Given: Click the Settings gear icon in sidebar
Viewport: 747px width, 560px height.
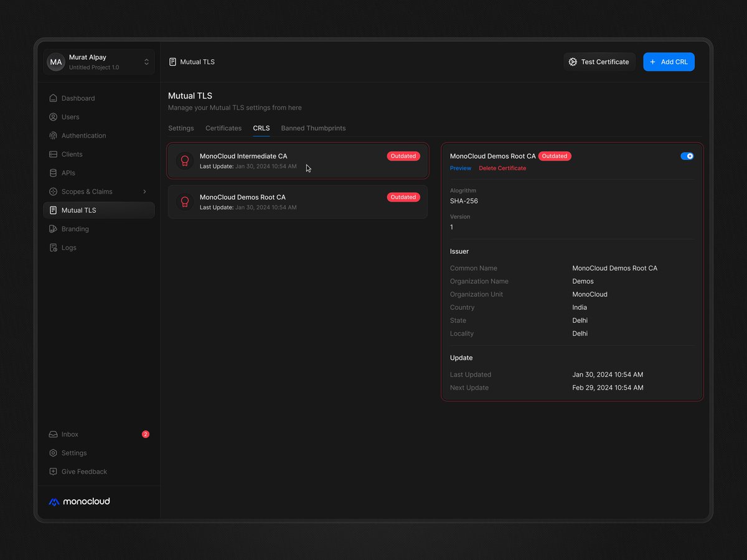Looking at the screenshot, I should [53, 453].
